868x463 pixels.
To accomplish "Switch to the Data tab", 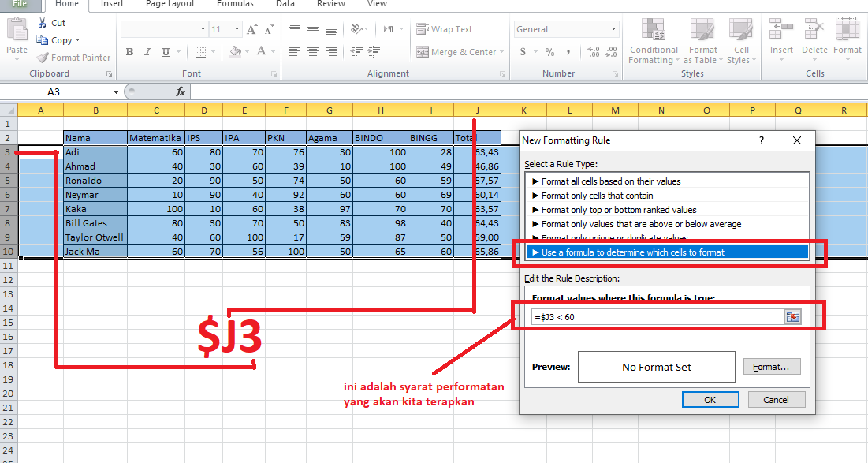I will click(x=285, y=4).
